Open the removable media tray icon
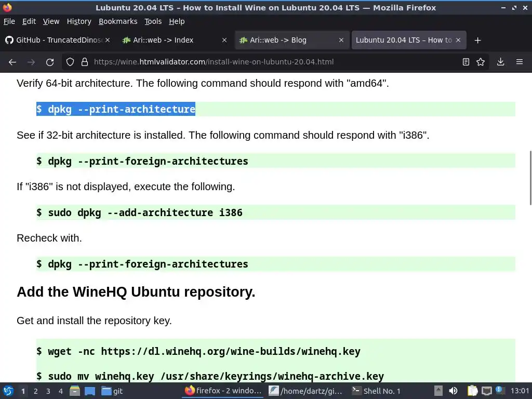 tap(438, 391)
